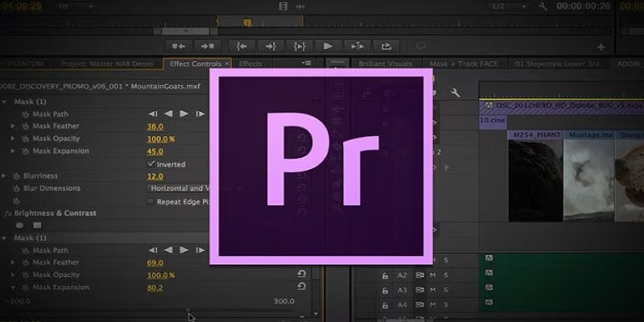Edit Blurriness value 12.0
644x322 pixels.
[155, 176]
